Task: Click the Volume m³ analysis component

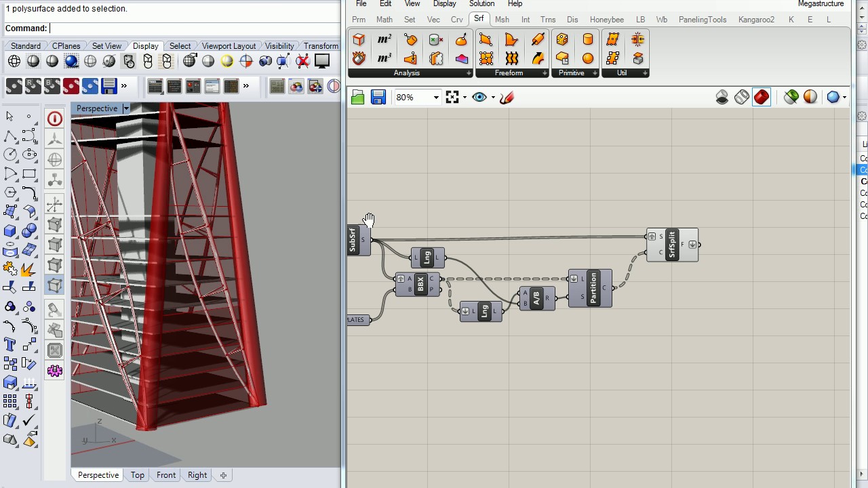Action: coord(384,58)
